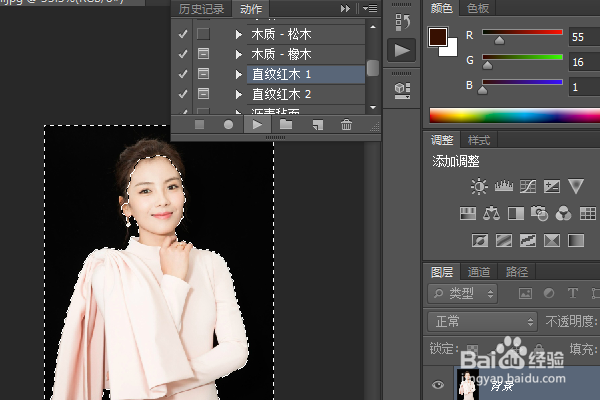Toggle dialog box for 木质 - 橡木
This screenshot has width=600, height=400.
(x=203, y=54)
